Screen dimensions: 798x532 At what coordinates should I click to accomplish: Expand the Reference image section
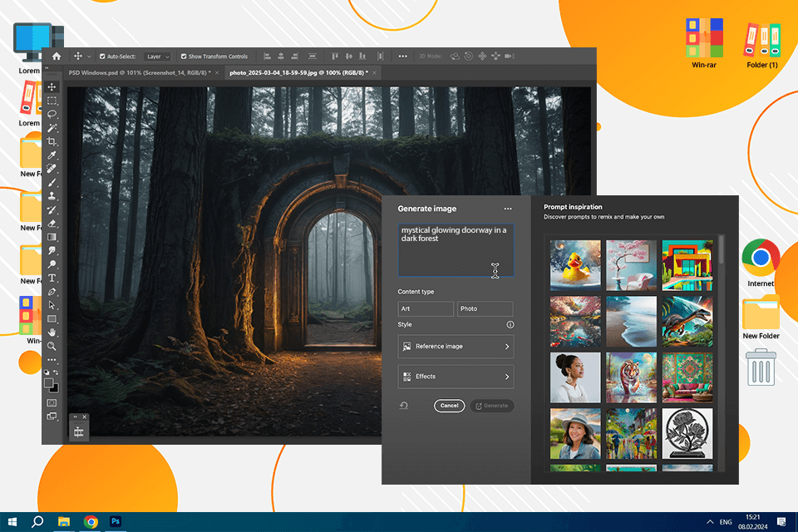point(456,347)
